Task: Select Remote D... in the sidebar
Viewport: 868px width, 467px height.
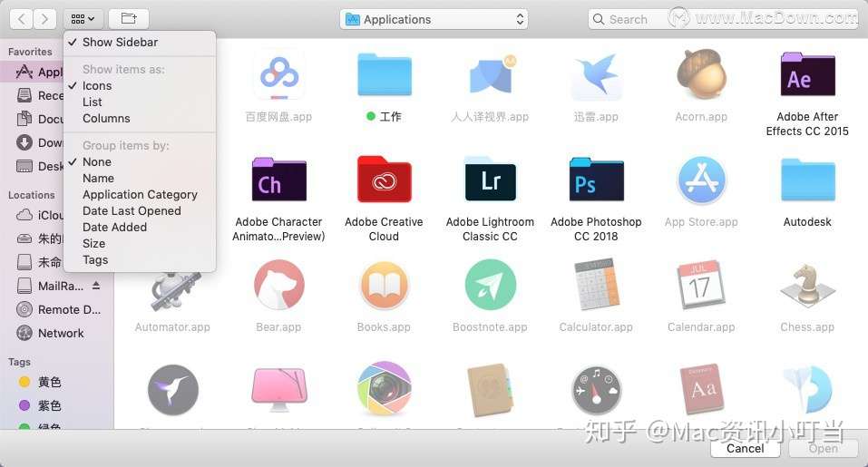Action: point(58,310)
